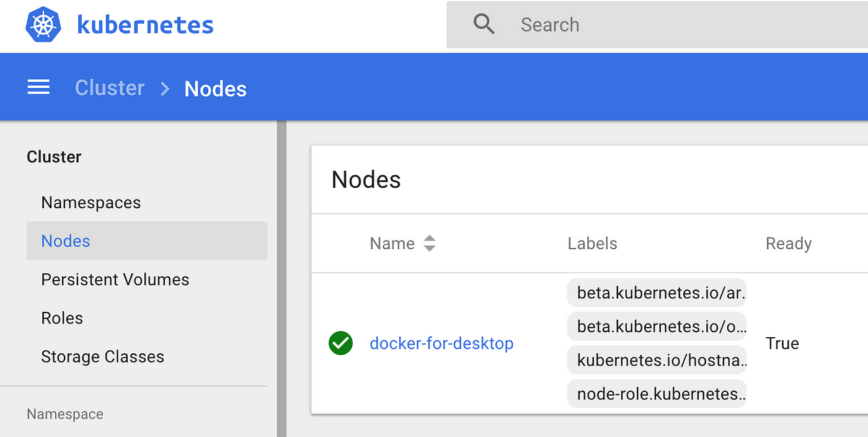
Task: Click the sidebar vertical scrollbar
Action: tap(281, 279)
